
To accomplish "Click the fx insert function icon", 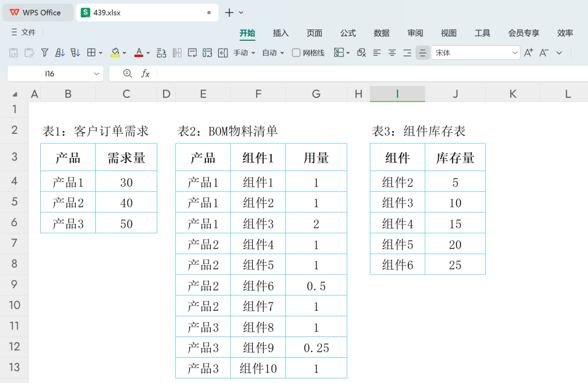I will [145, 74].
